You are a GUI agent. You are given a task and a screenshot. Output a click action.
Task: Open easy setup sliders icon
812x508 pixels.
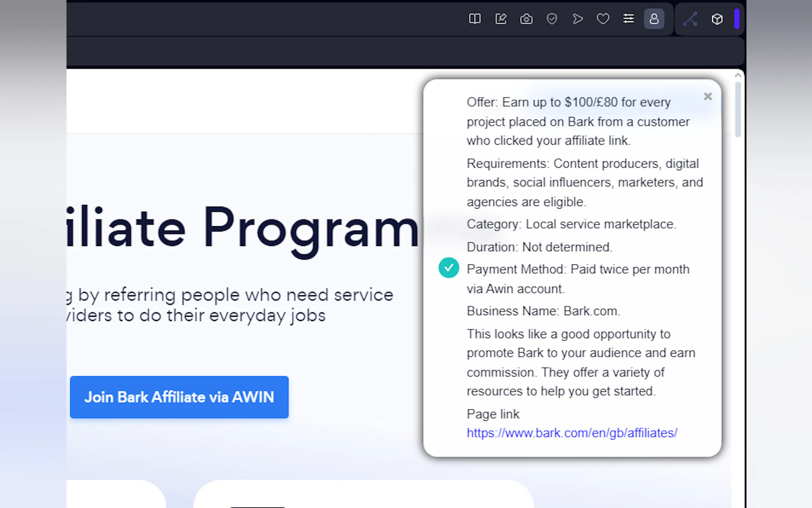(x=629, y=19)
